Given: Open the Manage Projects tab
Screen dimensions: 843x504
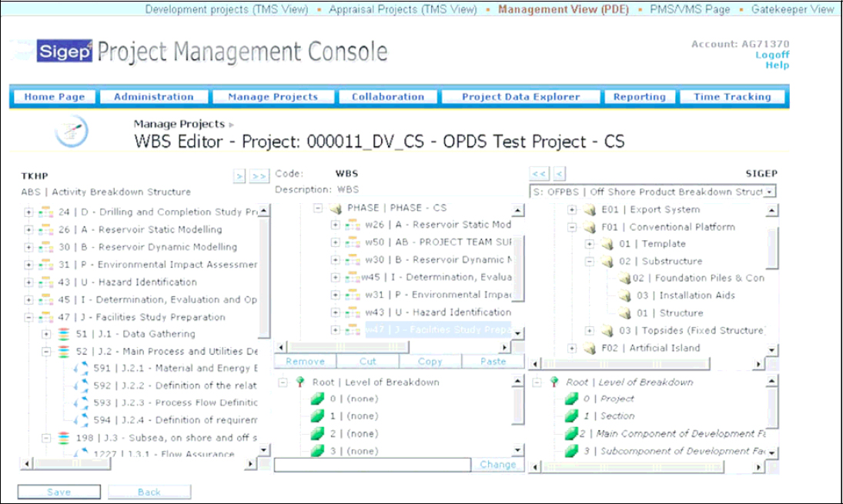Looking at the screenshot, I should point(273,97).
